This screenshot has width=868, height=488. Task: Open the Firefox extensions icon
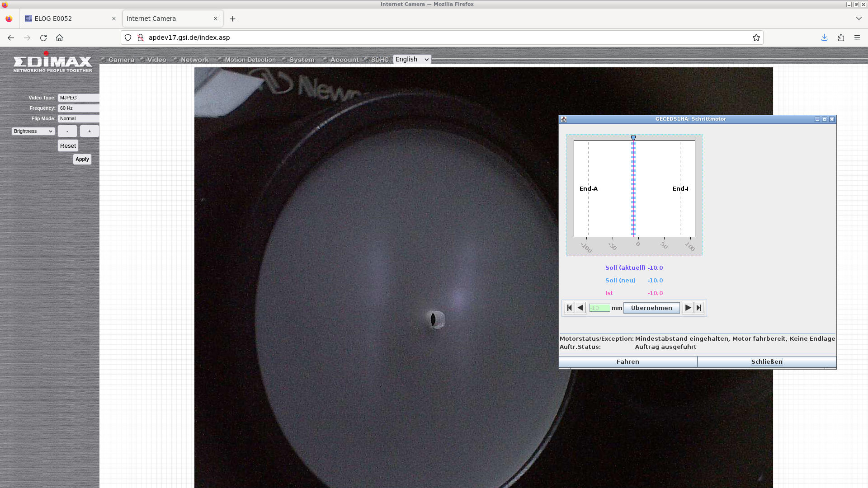(841, 38)
